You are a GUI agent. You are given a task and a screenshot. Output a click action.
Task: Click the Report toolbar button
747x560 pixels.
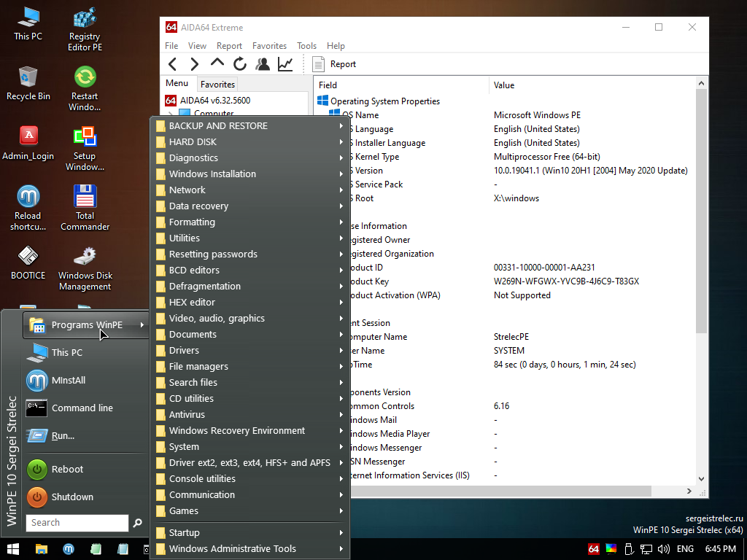335,64
